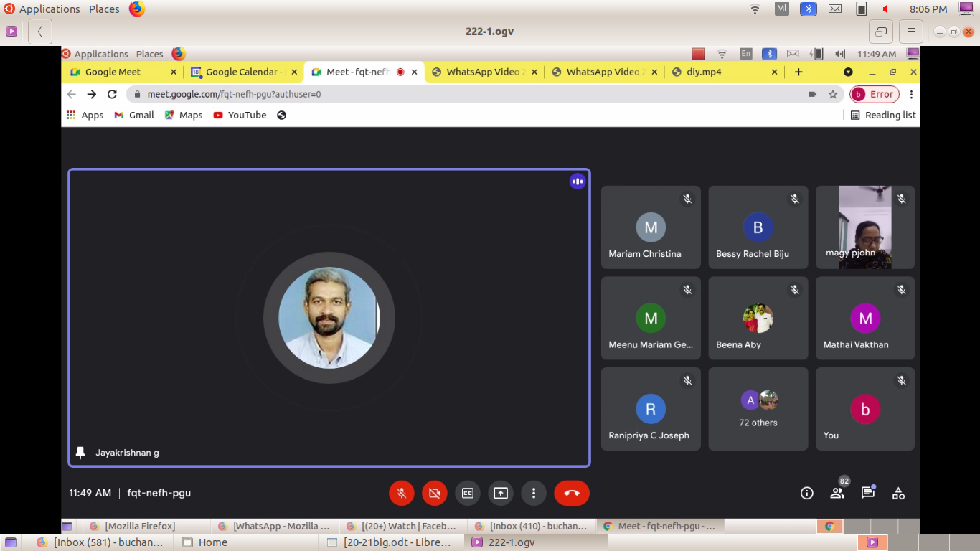The width and height of the screenshot is (980, 551).
Task: Click the camera permission icon in the address bar
Action: (x=813, y=94)
